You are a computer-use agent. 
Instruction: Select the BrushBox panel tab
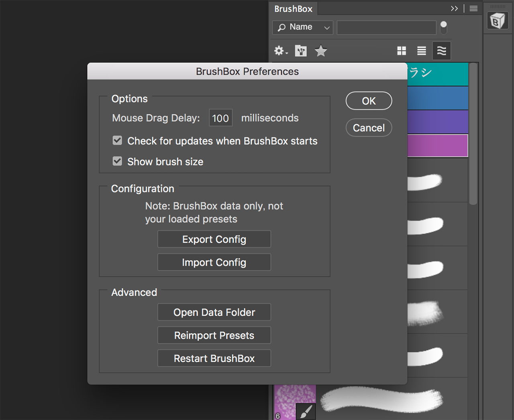click(294, 9)
